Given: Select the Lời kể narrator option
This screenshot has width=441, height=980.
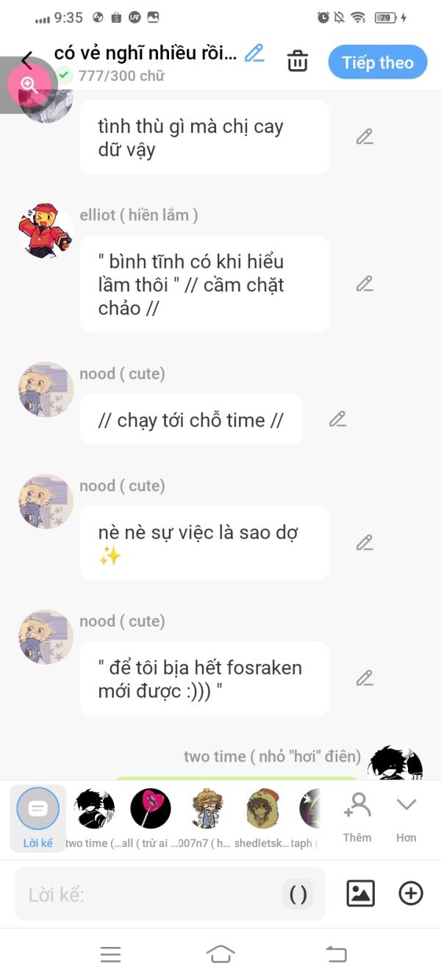Looking at the screenshot, I should 37,818.
